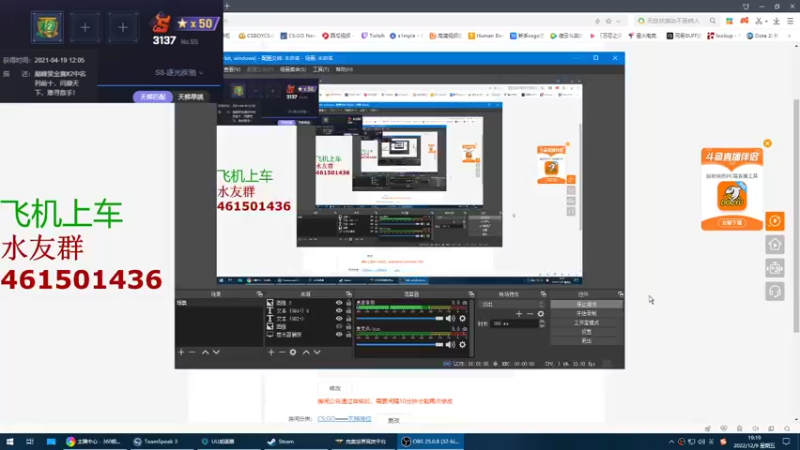The height and width of the screenshot is (450, 800).
Task: Open microphone audio settings gear
Action: [462, 344]
